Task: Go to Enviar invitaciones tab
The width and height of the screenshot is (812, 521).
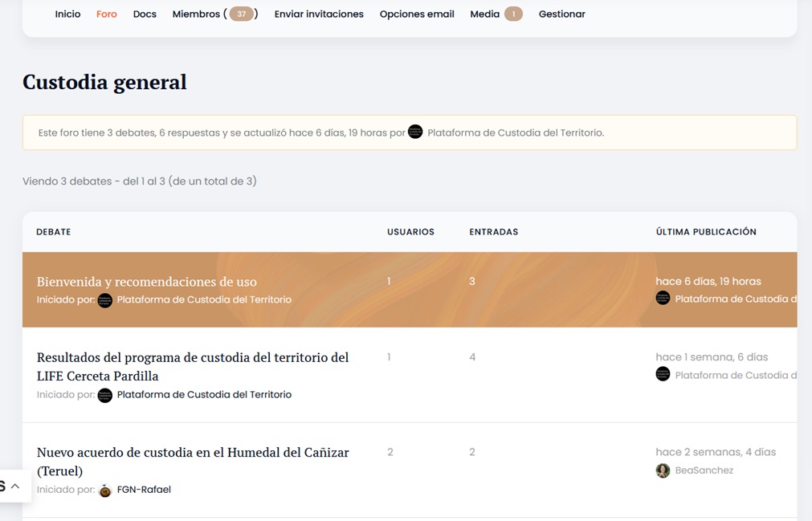Action: click(319, 14)
